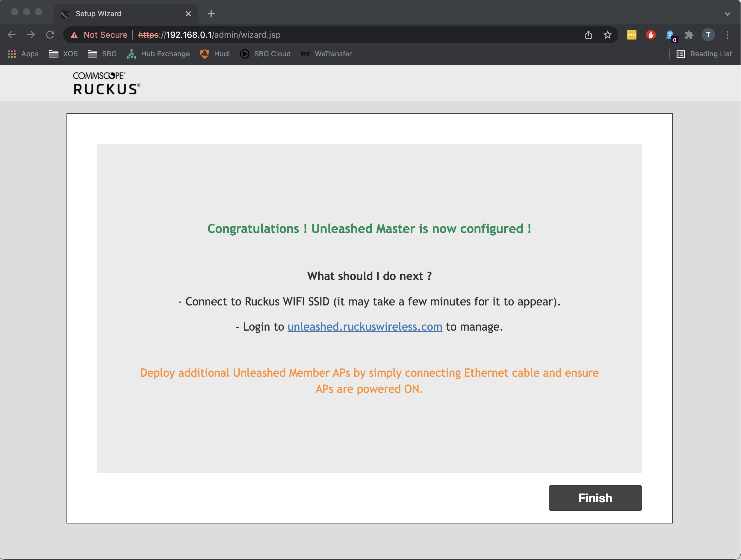Open the Extensions puzzle piece menu
The width and height of the screenshot is (741, 560).
coord(689,35)
